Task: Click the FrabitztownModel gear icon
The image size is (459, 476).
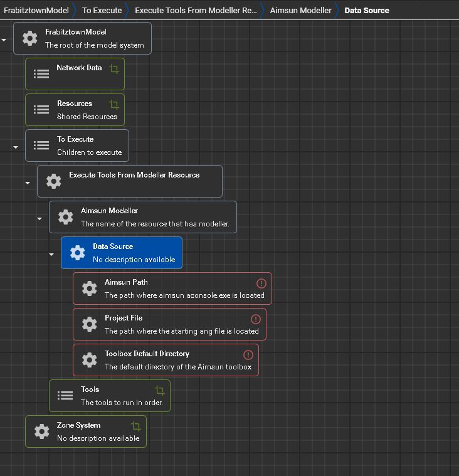Action: [29, 38]
